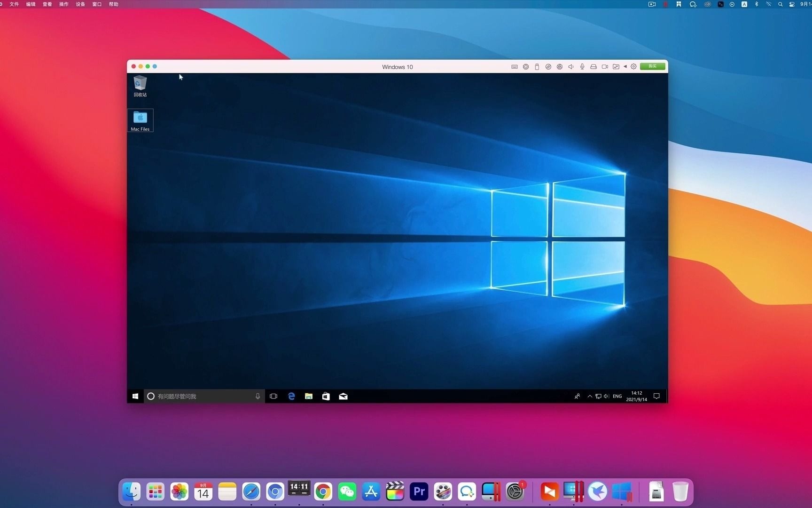This screenshot has width=812, height=508.
Task: Expand hidden tray icons chevron
Action: 590,397
